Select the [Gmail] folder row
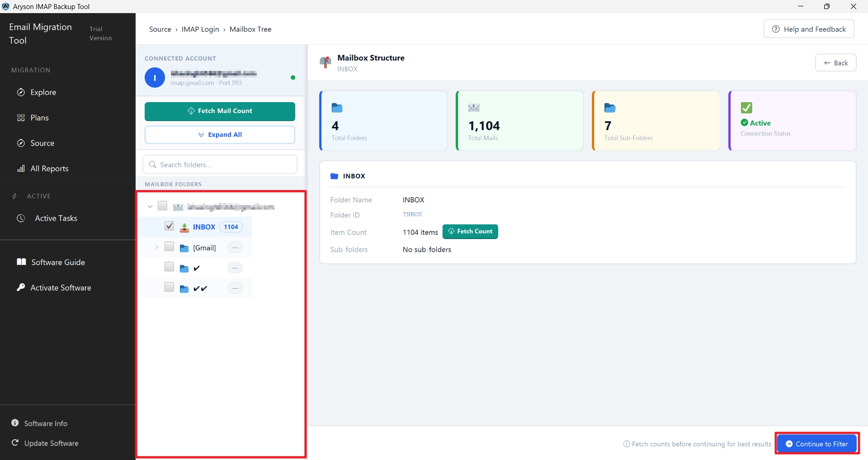 (x=195, y=248)
